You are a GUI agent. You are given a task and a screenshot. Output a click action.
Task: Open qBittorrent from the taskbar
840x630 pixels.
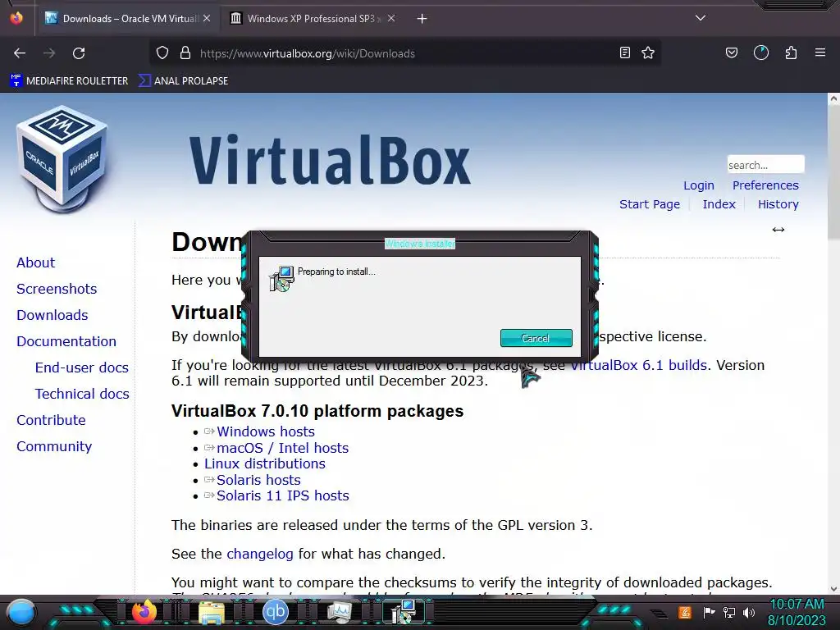coord(276,612)
